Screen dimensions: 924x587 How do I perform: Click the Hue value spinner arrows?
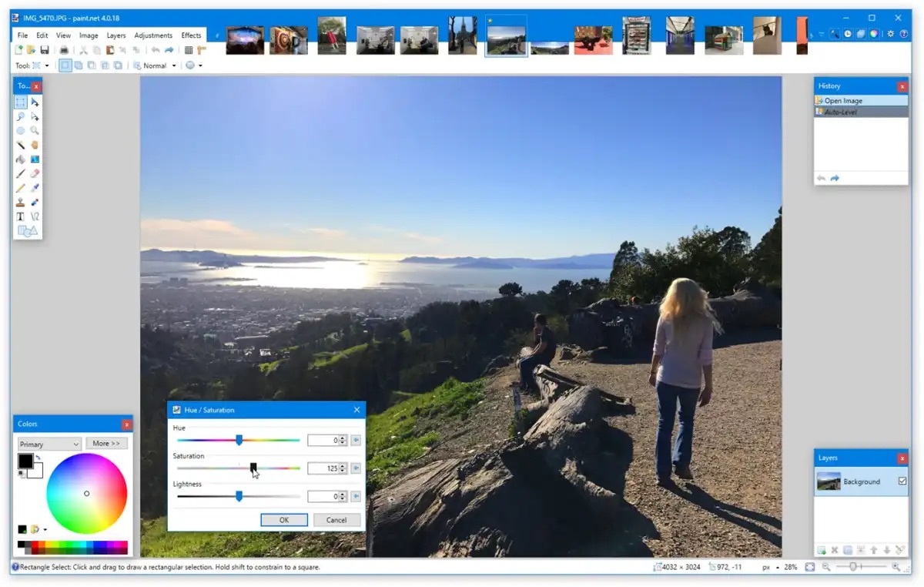[x=343, y=441]
